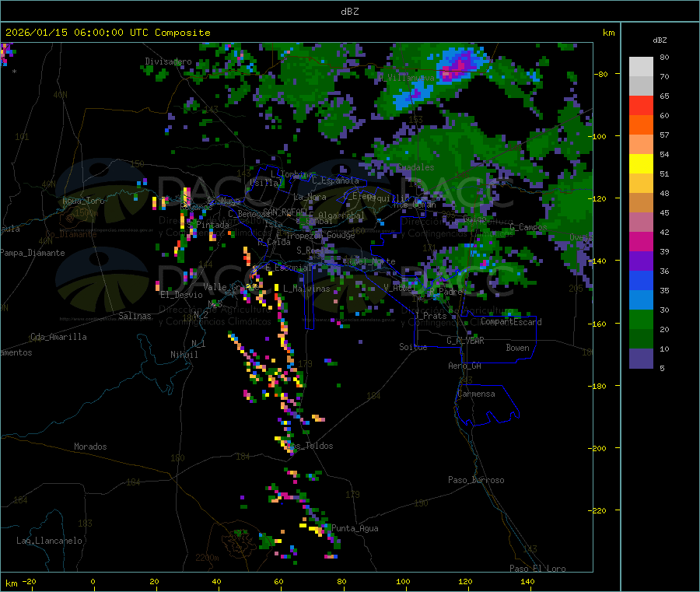The height and width of the screenshot is (592, 700).
Task: Click the 5 dBZ purple legend swatch
Action: (x=641, y=359)
